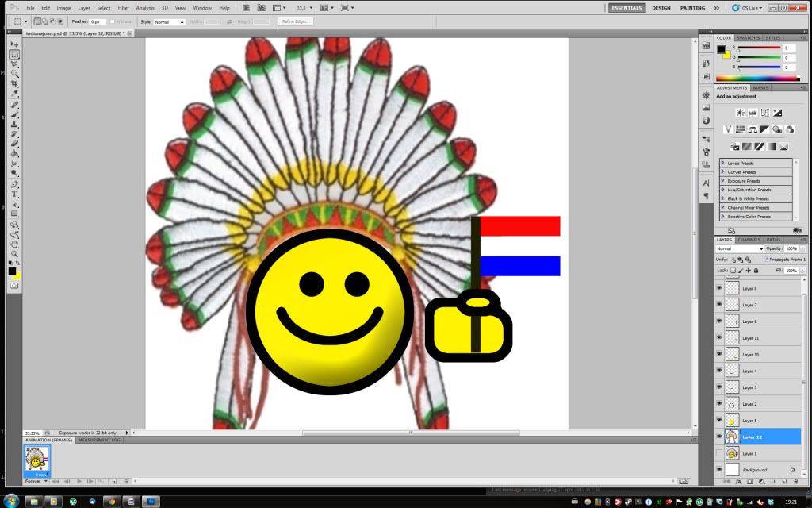812x508 pixels.
Task: Select animation frame 1 thumbnail
Action: pyautogui.click(x=36, y=460)
